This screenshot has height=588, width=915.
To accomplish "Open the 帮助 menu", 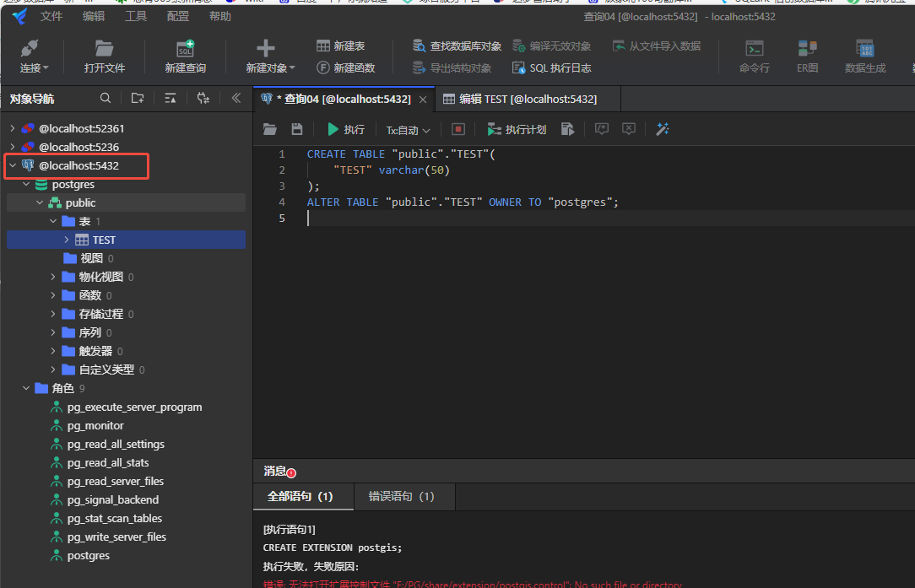I will 220,16.
